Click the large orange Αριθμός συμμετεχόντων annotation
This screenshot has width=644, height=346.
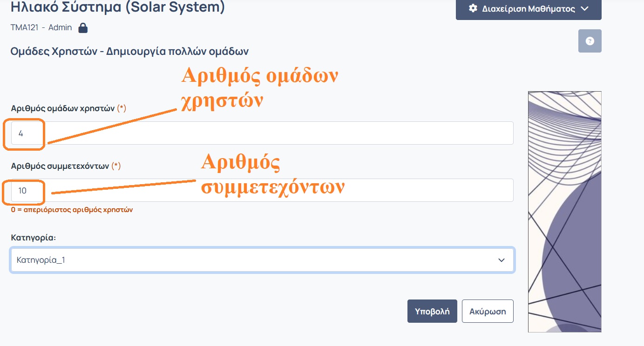[272, 175]
